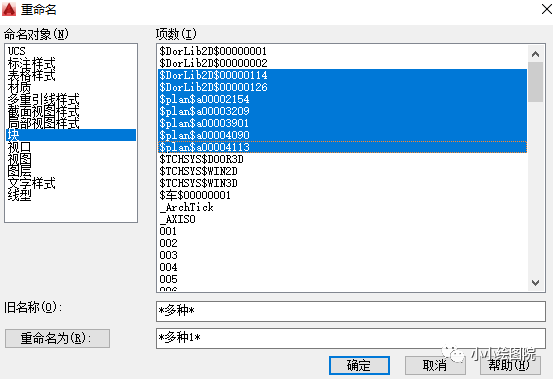Click the scroll down arrow in items list
The image size is (553, 379).
(535, 283)
